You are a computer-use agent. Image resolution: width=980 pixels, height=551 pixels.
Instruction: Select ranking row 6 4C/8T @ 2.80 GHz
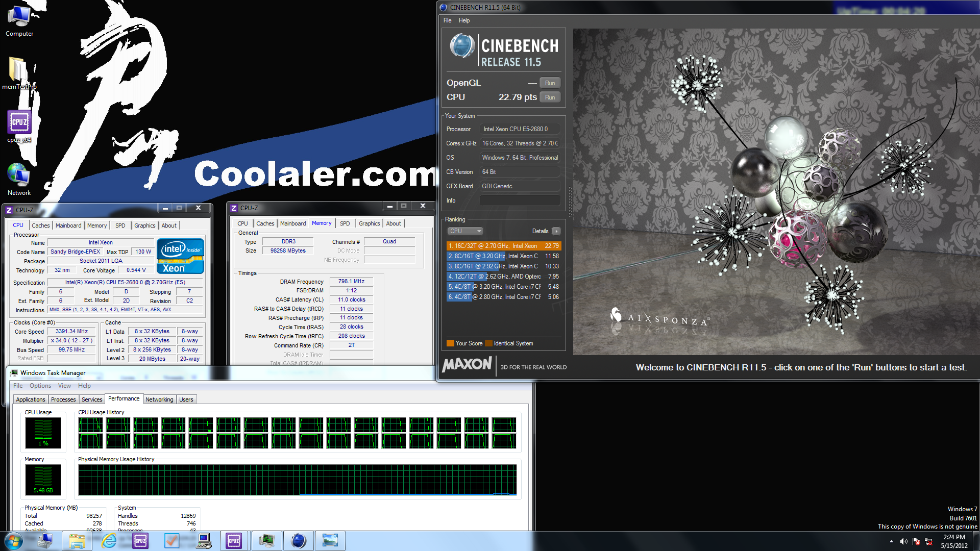tap(503, 297)
